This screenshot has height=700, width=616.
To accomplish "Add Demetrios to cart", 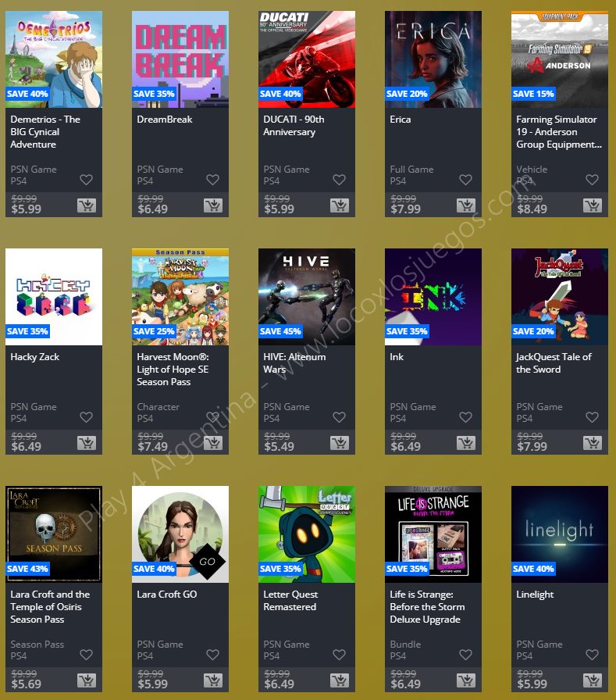I will tap(87, 205).
